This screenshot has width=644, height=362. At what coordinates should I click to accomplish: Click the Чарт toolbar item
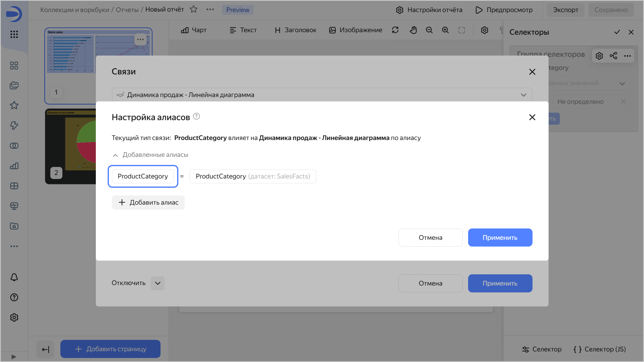point(194,30)
